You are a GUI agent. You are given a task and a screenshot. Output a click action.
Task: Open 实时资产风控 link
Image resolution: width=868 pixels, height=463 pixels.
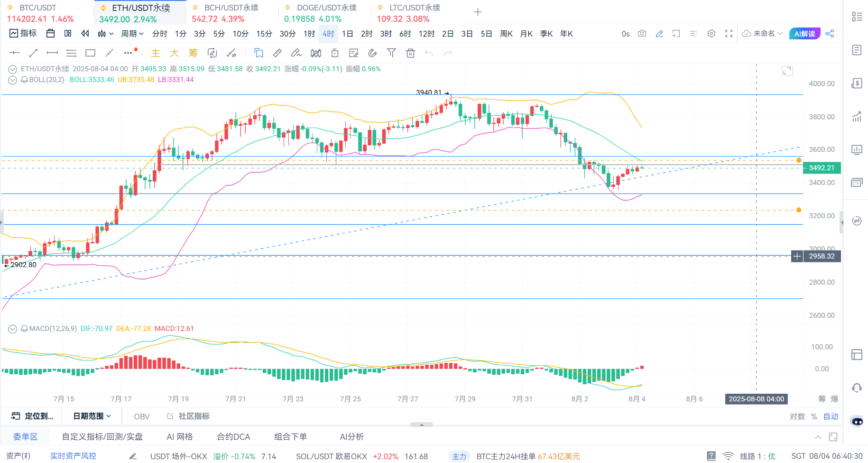point(73,456)
